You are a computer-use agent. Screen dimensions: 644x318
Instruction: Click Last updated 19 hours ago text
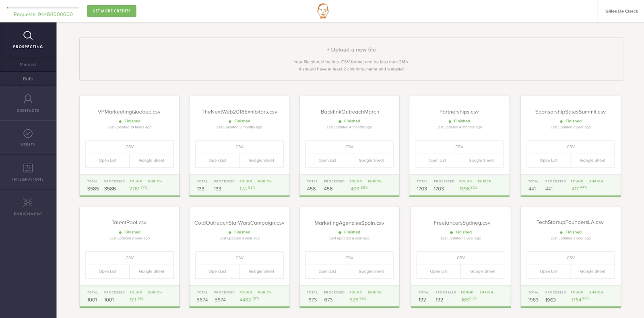point(130,127)
